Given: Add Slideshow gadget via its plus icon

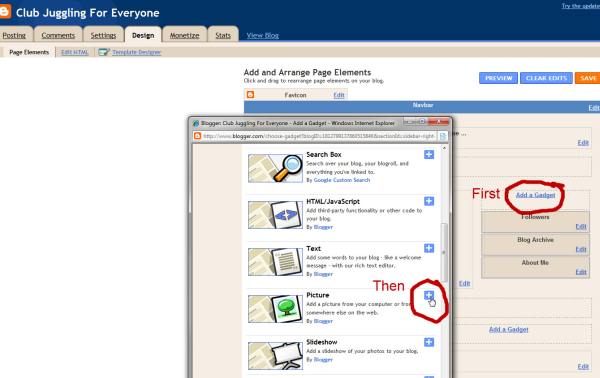Looking at the screenshot, I should click(x=429, y=342).
